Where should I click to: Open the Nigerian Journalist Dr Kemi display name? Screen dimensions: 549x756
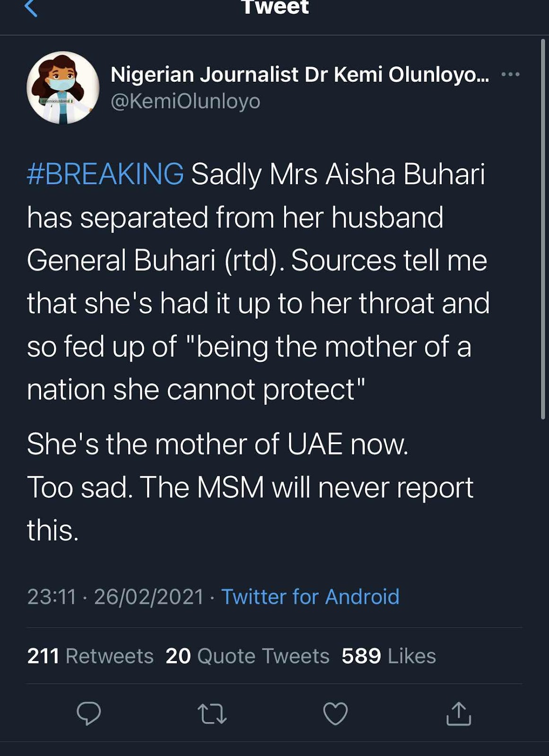click(300, 75)
